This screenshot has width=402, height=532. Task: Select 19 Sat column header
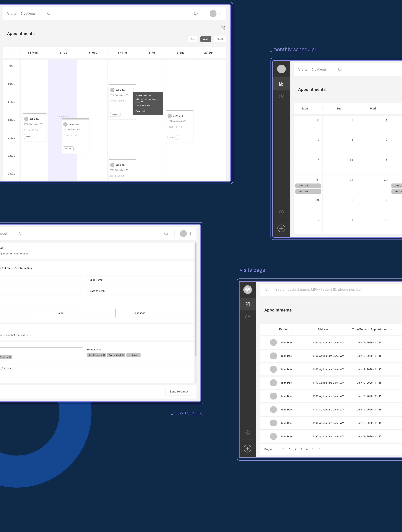click(180, 53)
